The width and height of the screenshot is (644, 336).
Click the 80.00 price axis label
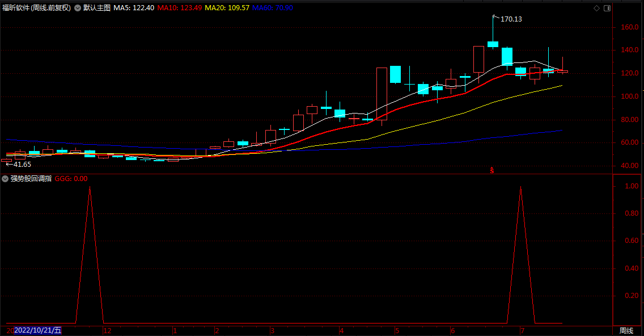(630, 120)
